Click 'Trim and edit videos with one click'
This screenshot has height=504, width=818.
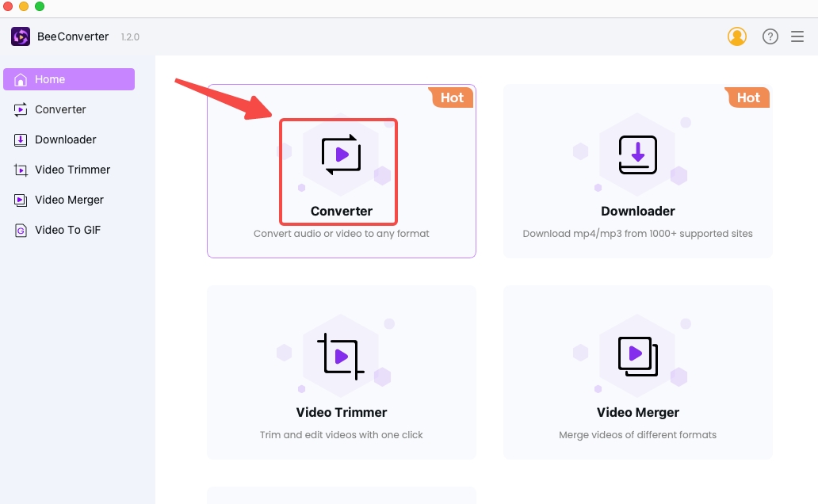click(x=341, y=435)
